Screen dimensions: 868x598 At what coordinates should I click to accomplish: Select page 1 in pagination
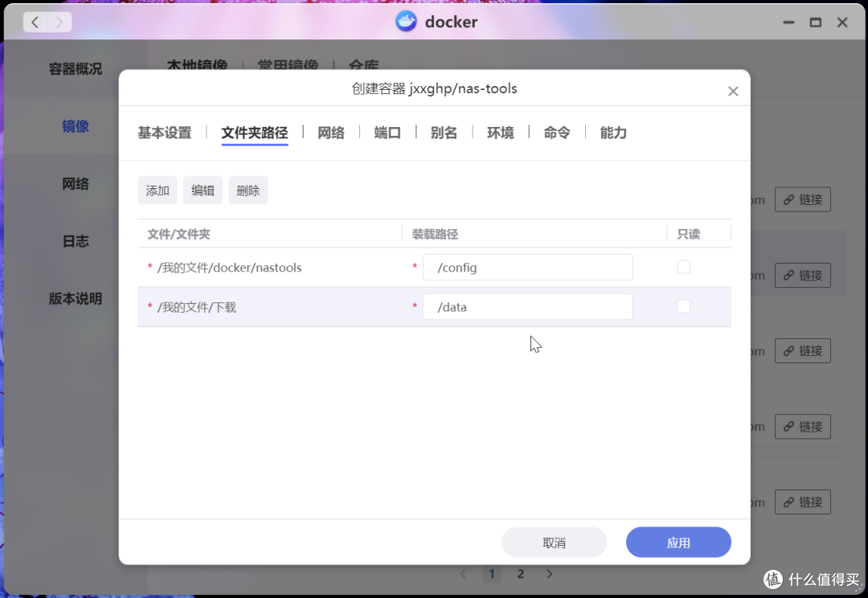tap(492, 574)
